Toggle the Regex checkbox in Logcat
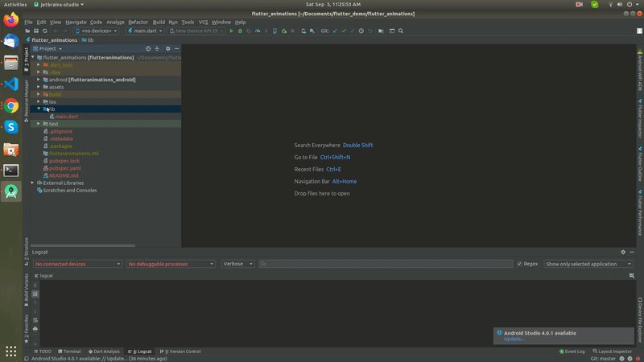 tap(519, 264)
